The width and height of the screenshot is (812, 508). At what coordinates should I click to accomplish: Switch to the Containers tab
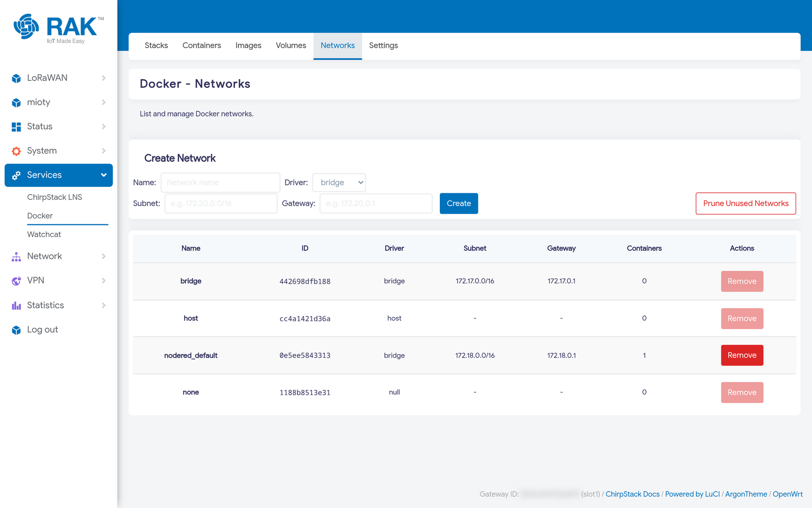(202, 46)
